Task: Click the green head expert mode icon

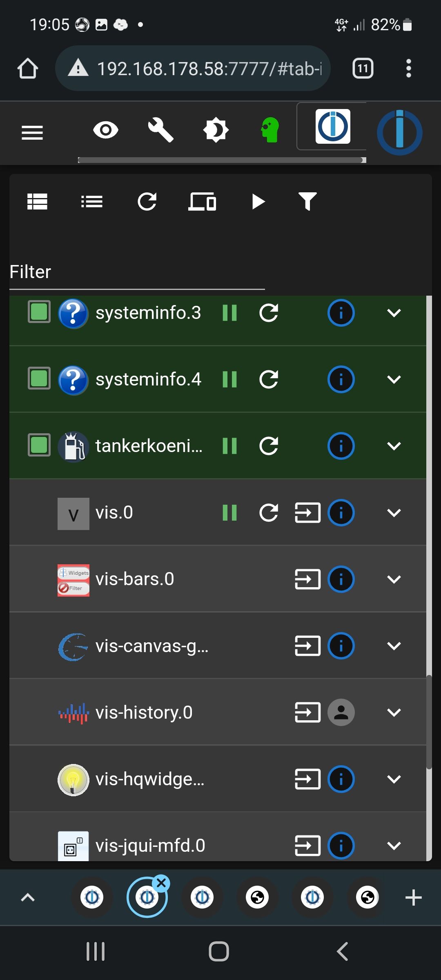Action: coord(270,130)
